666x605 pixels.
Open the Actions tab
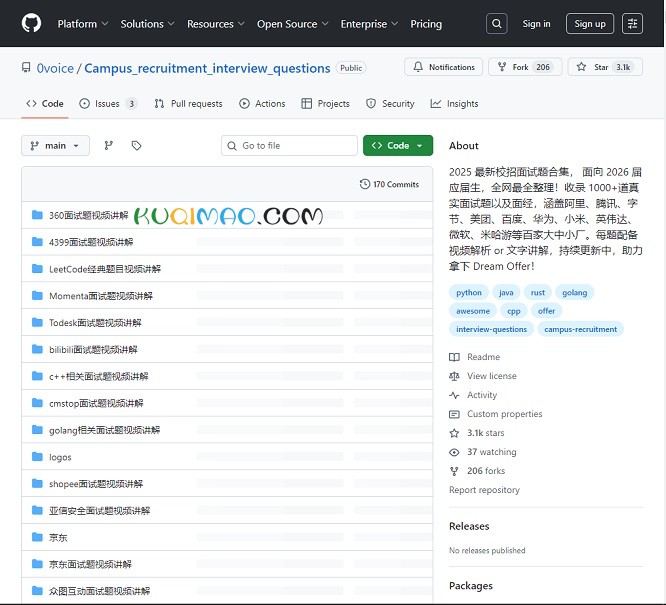click(262, 104)
